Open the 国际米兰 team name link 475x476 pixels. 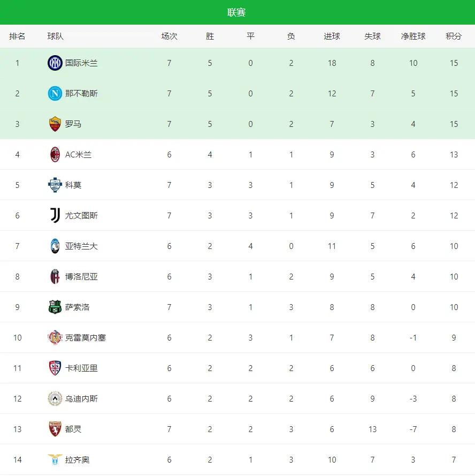pyautogui.click(x=81, y=63)
